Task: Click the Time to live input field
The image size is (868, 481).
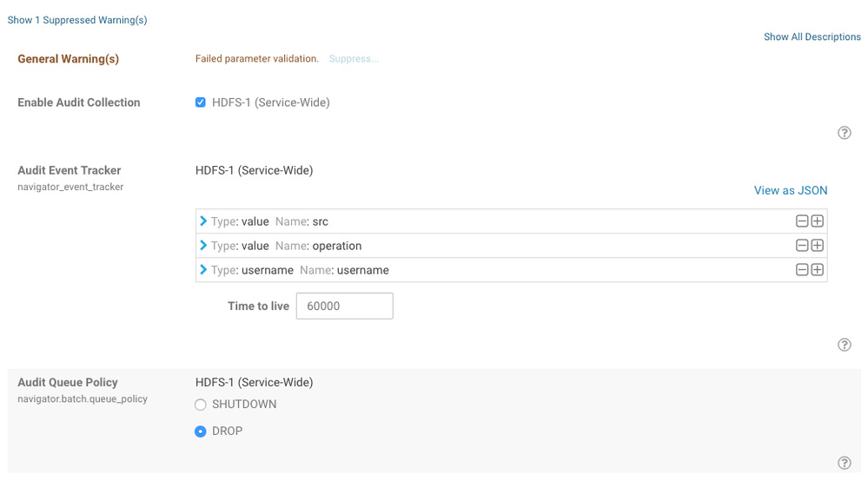Action: coord(344,306)
